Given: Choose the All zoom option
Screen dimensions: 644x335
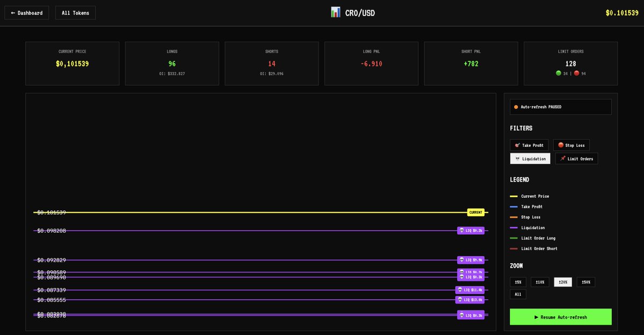Looking at the screenshot, I should [518, 294].
